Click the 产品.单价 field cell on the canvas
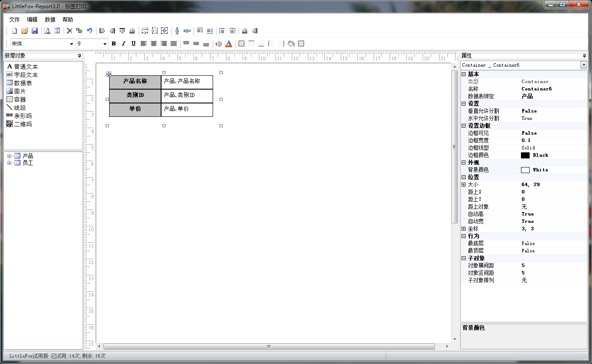Screen dimensions: 592x364 187,109
